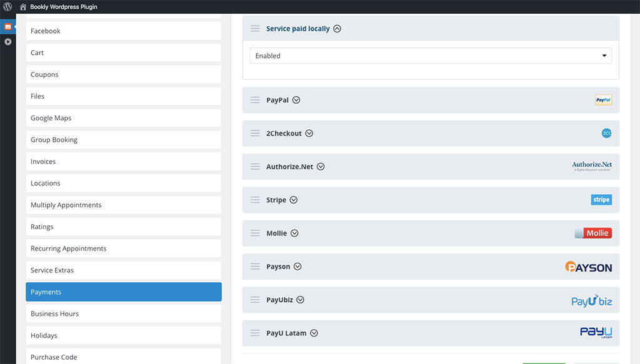Click the PayPal logo badge

(603, 100)
